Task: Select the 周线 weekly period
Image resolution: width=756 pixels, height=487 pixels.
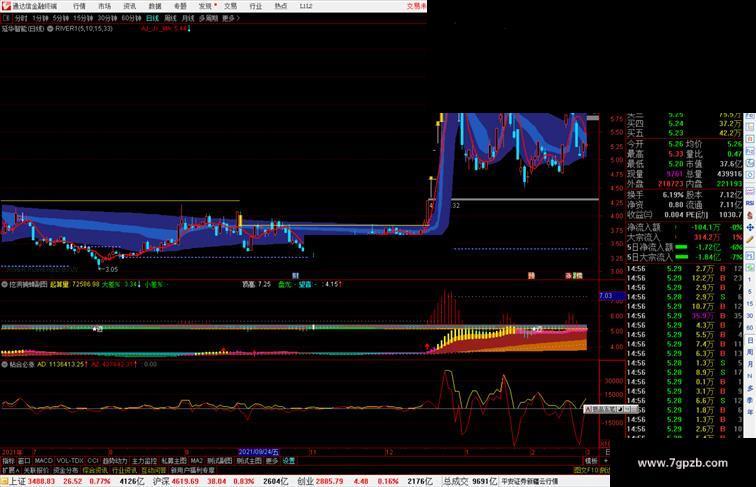Action: (170, 18)
